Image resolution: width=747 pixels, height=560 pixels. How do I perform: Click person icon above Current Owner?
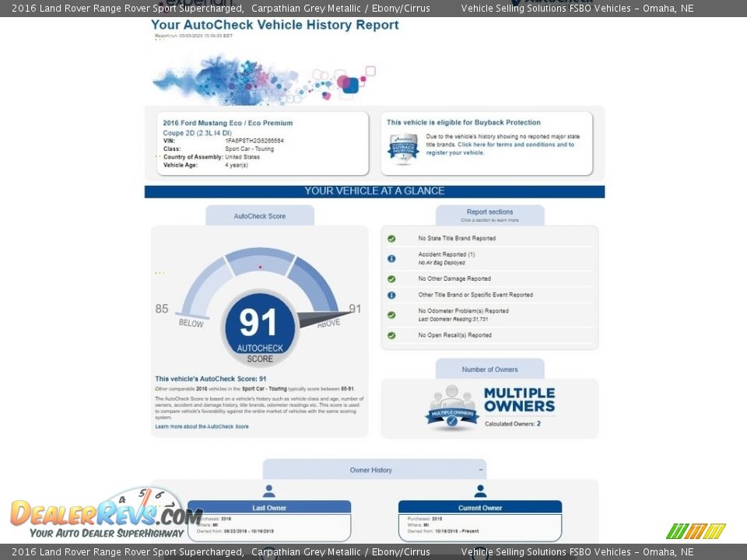480,491
